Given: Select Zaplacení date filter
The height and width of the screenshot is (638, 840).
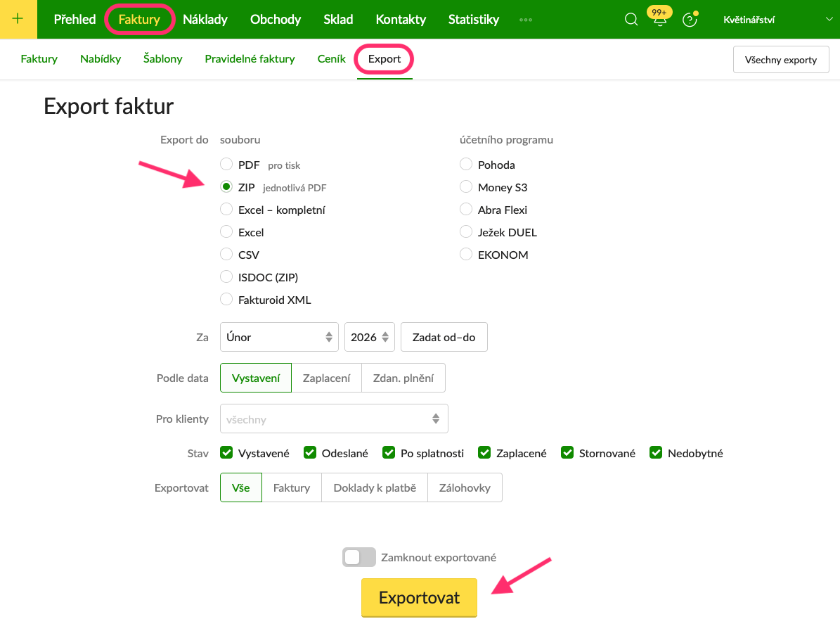Looking at the screenshot, I should pyautogui.click(x=326, y=378).
